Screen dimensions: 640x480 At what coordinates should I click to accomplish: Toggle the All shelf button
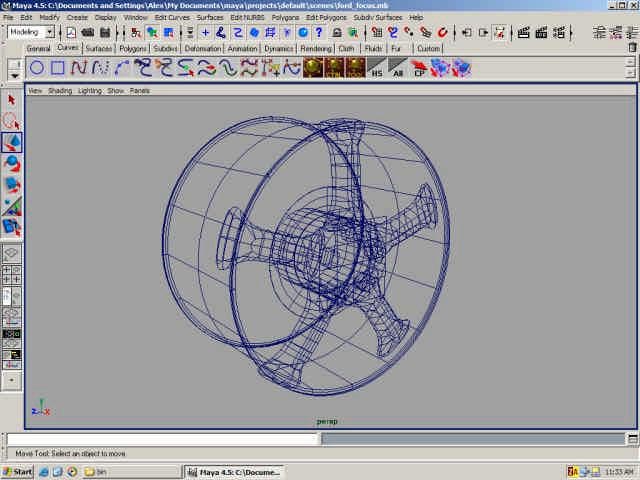tap(398, 68)
